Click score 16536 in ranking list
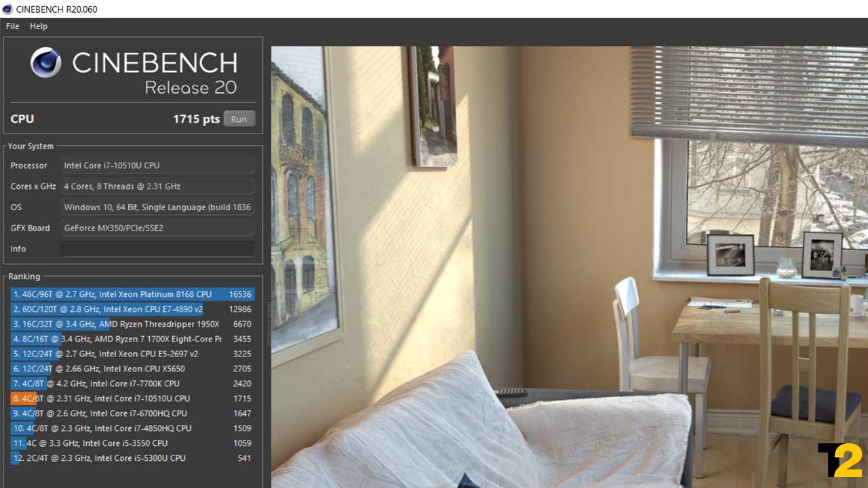The width and height of the screenshot is (868, 488). (x=240, y=294)
